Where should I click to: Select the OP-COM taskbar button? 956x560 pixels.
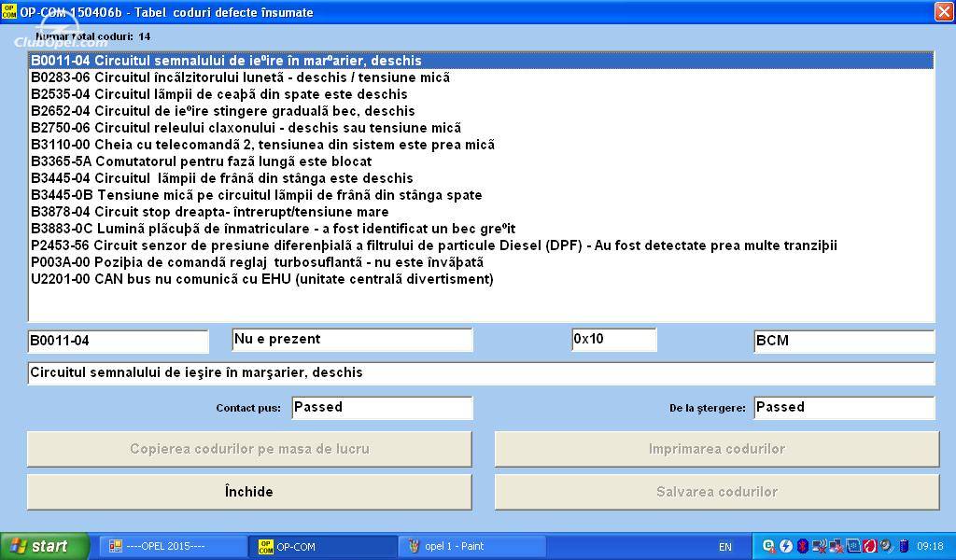[x=322, y=547]
